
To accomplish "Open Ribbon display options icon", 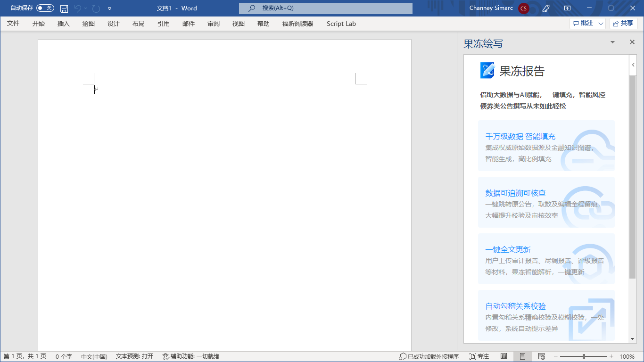I will [568, 8].
